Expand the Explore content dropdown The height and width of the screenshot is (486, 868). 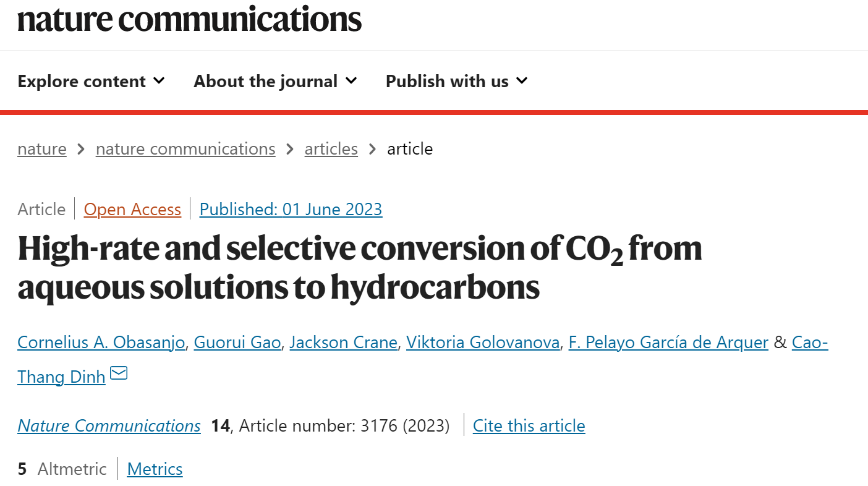click(91, 81)
